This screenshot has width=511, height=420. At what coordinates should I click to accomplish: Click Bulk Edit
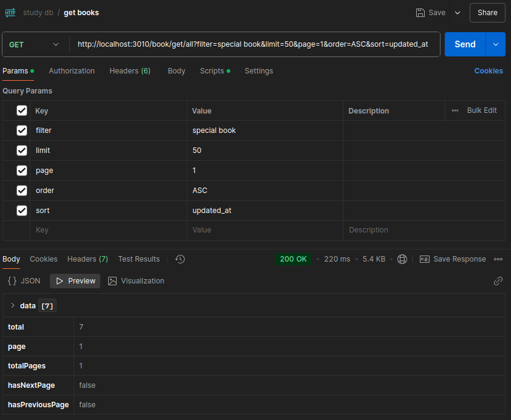482,110
